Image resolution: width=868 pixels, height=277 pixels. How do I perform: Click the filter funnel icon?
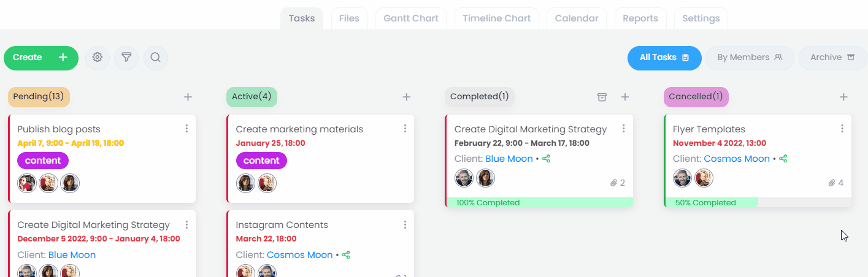[126, 58]
